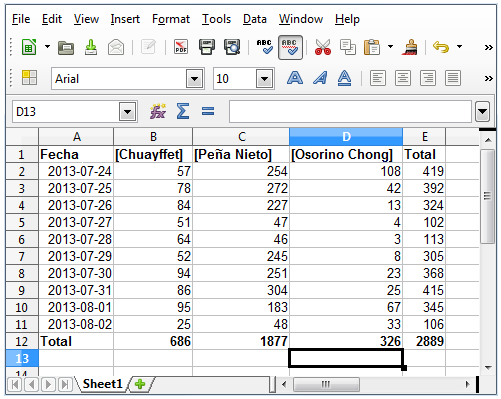Viewport: 501px width, 399px height.
Task: Expand the formula bar arrow
Action: click(x=483, y=112)
